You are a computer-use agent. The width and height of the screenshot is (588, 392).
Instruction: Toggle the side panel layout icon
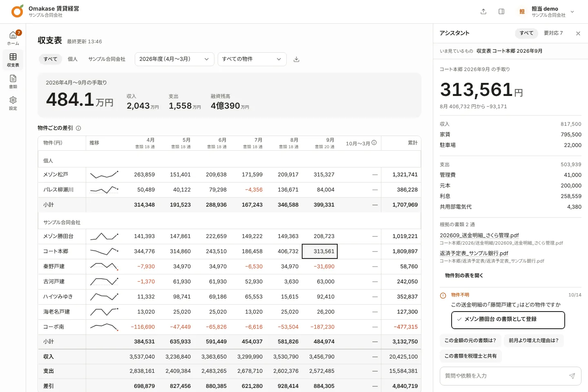click(501, 11)
